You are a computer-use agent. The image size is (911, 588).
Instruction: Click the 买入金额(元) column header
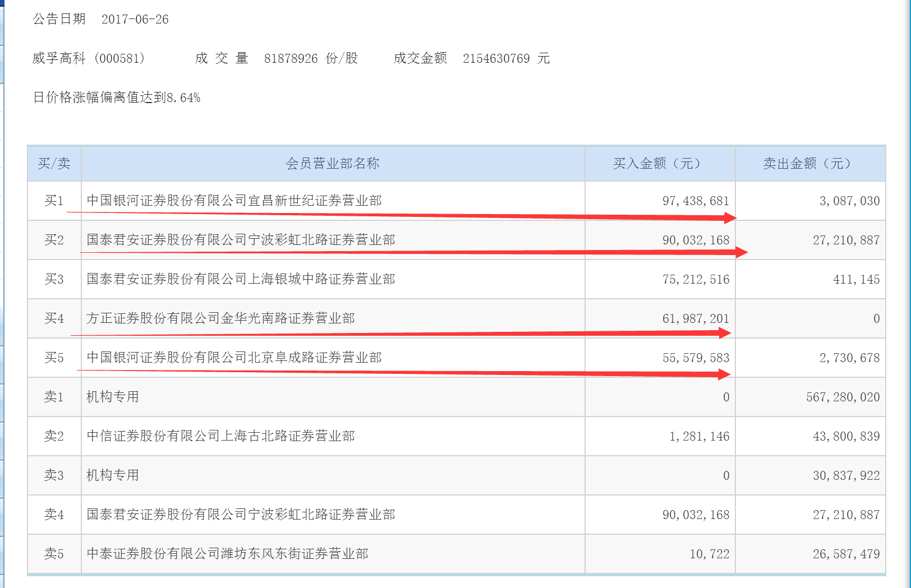(x=660, y=163)
